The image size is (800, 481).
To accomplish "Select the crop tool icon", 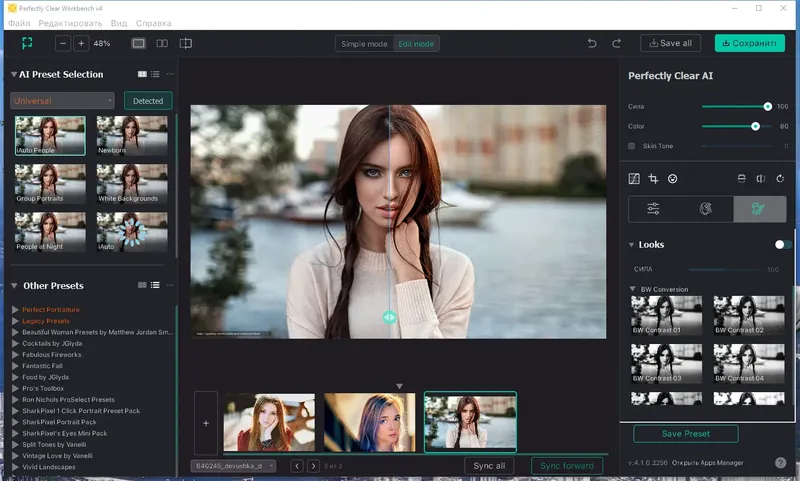I will click(x=653, y=179).
